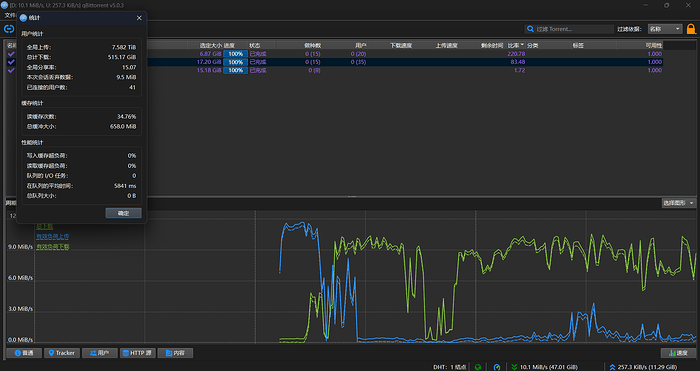Viewport: 700px width, 371px height.
Task: Click the green download speed arrows
Action: tap(515, 367)
